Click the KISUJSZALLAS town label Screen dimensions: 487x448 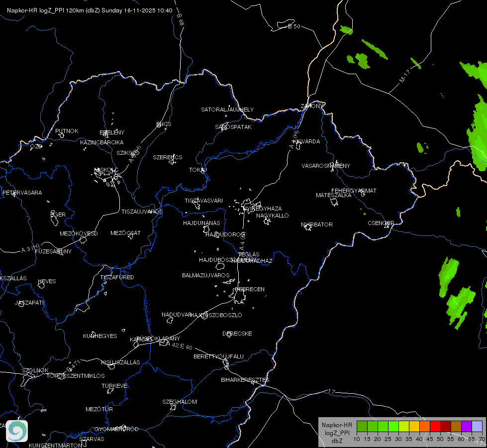(120, 362)
